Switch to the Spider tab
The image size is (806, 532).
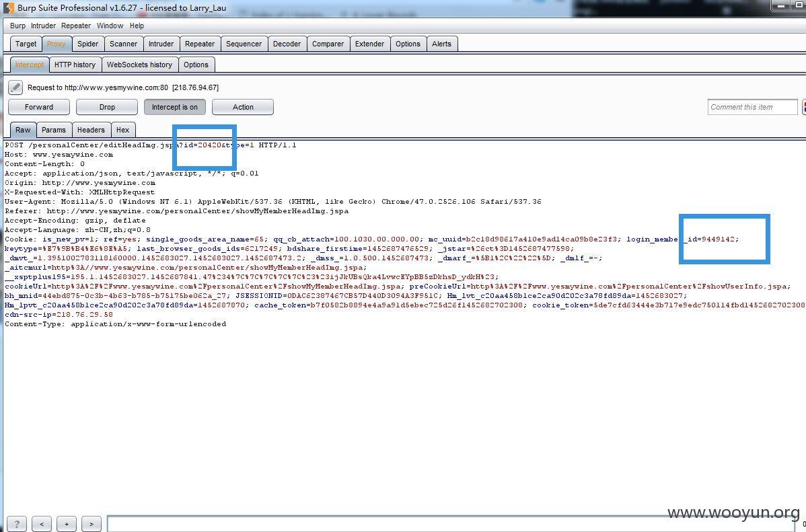click(88, 44)
